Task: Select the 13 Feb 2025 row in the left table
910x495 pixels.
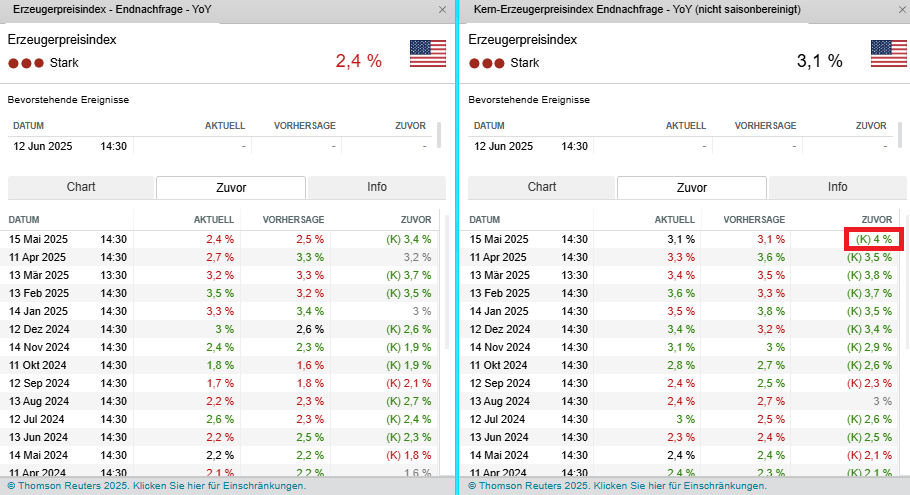Action: point(221,293)
